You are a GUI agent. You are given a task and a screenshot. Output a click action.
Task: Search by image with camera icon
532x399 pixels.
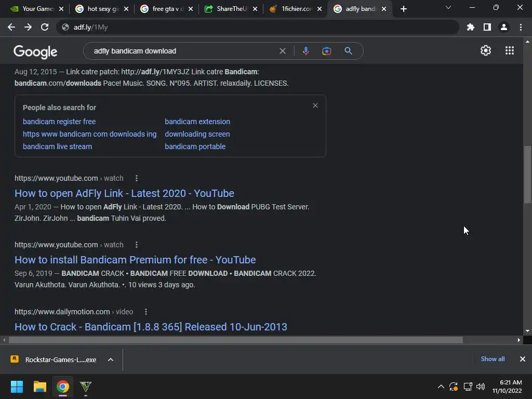pos(326,51)
